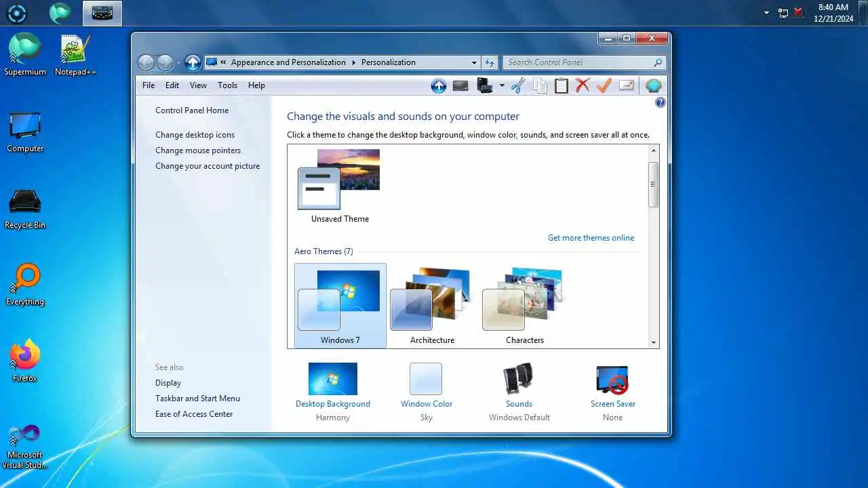Select the Characters theme

pos(524,306)
